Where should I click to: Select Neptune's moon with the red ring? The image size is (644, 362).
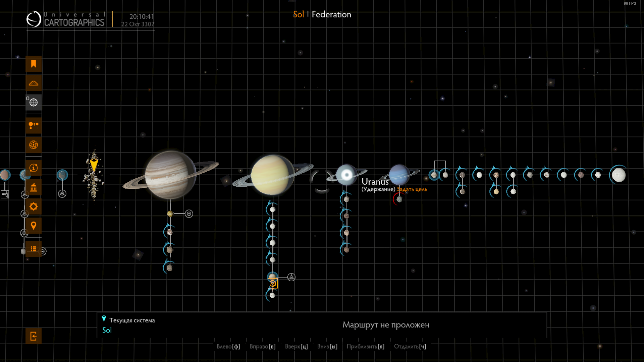click(399, 199)
